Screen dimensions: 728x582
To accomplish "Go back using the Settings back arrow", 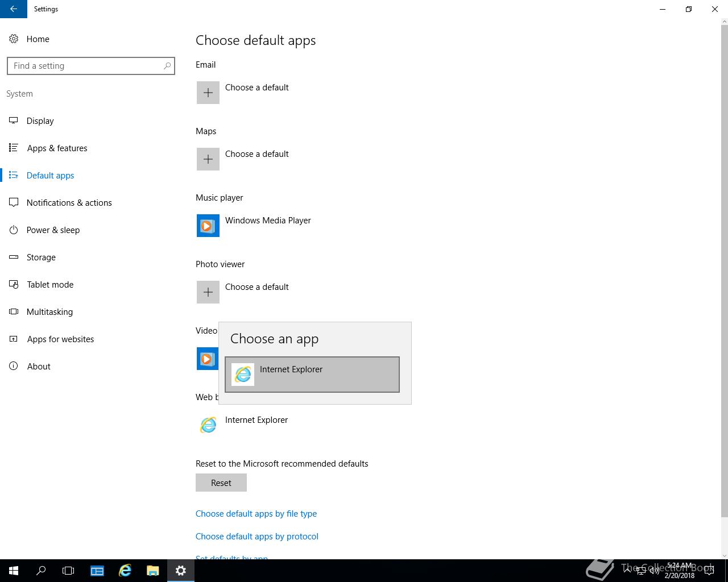I will (14, 9).
